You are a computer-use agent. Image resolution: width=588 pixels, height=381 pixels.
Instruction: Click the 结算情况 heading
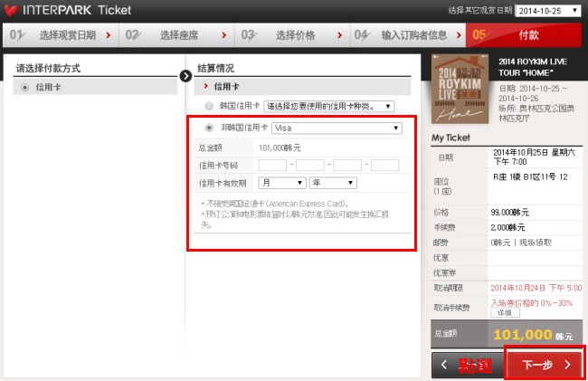[215, 68]
